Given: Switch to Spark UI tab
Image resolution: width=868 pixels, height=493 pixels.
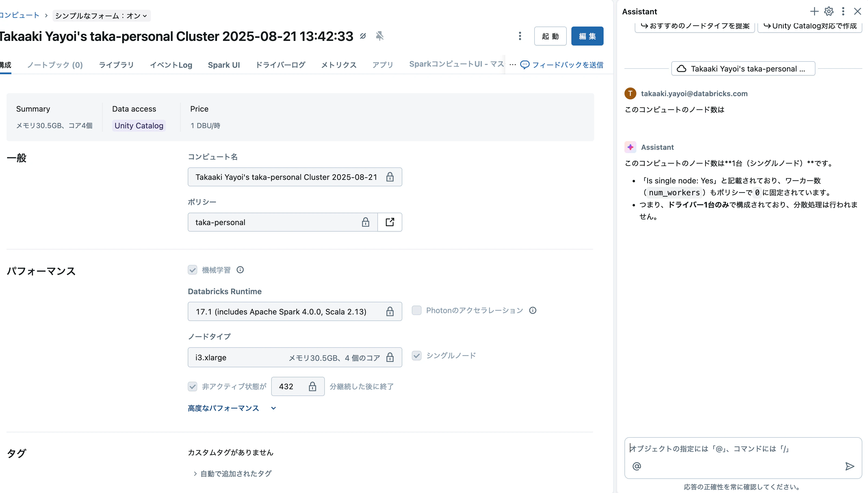Looking at the screenshot, I should tap(224, 65).
